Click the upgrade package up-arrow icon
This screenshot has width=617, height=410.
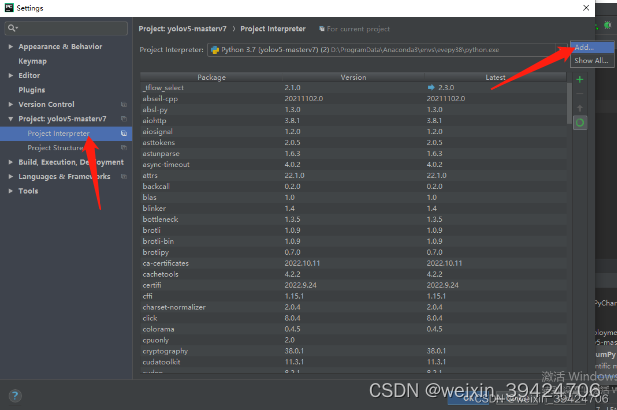click(580, 108)
